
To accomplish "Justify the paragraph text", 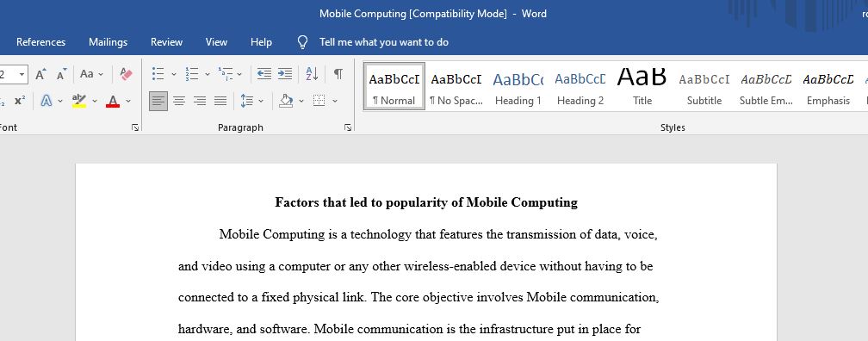I will pyautogui.click(x=220, y=101).
